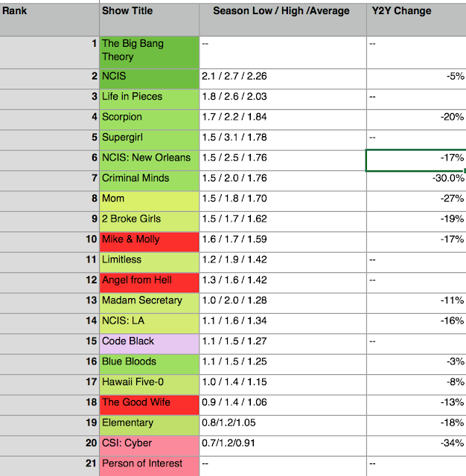466x476 pixels.
Task: Select the rank 10 cell
Action: tap(49, 239)
